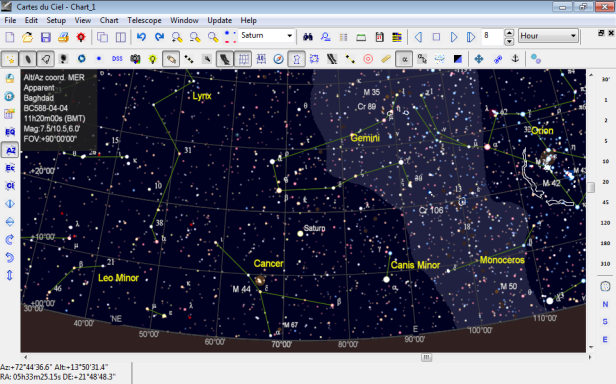Click the Save chart floppy disk icon
The image size is (616, 384).
46,37
